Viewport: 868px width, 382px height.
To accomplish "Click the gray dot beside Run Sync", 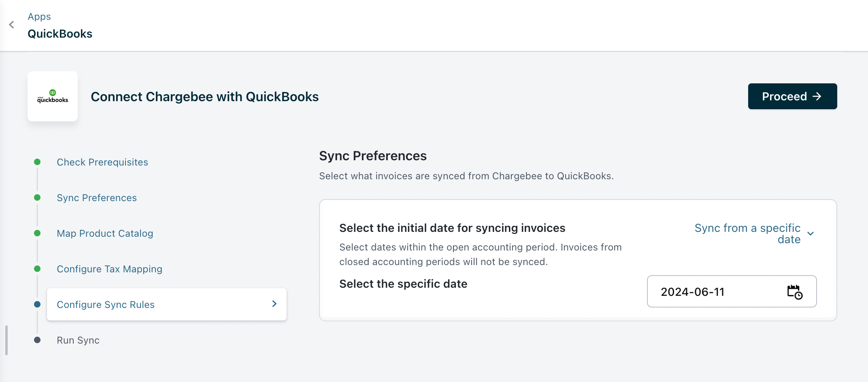I will pos(37,340).
